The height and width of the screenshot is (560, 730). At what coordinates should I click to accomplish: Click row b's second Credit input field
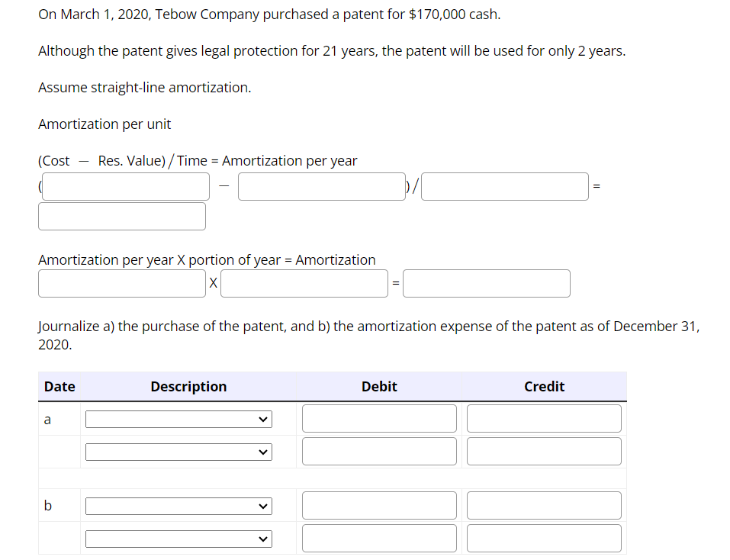(x=543, y=538)
